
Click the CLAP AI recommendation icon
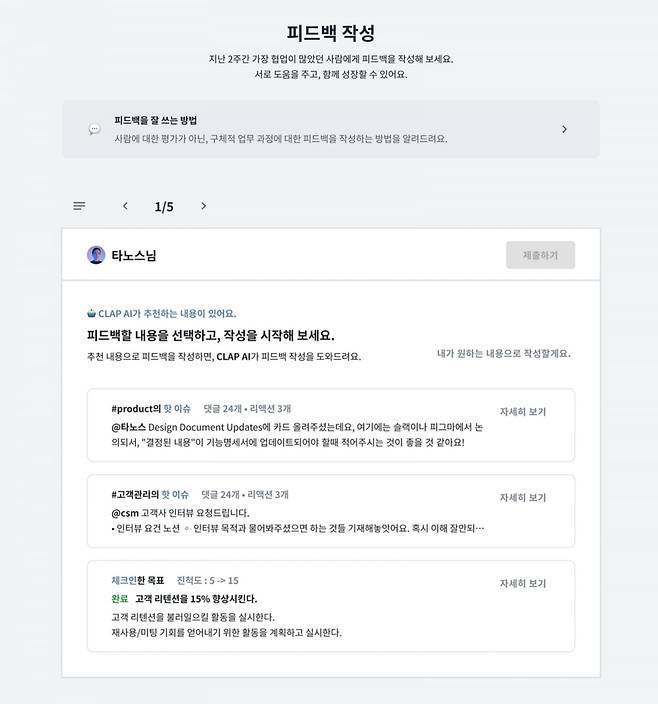coord(91,313)
